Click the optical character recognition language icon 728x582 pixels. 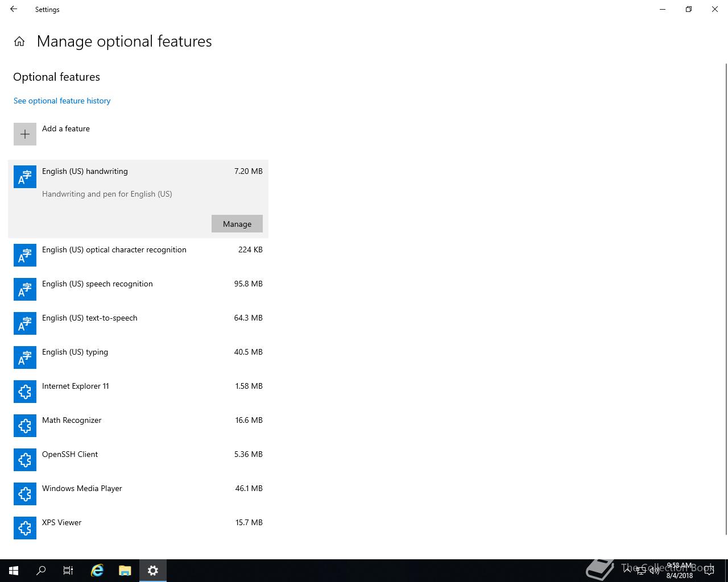(25, 255)
